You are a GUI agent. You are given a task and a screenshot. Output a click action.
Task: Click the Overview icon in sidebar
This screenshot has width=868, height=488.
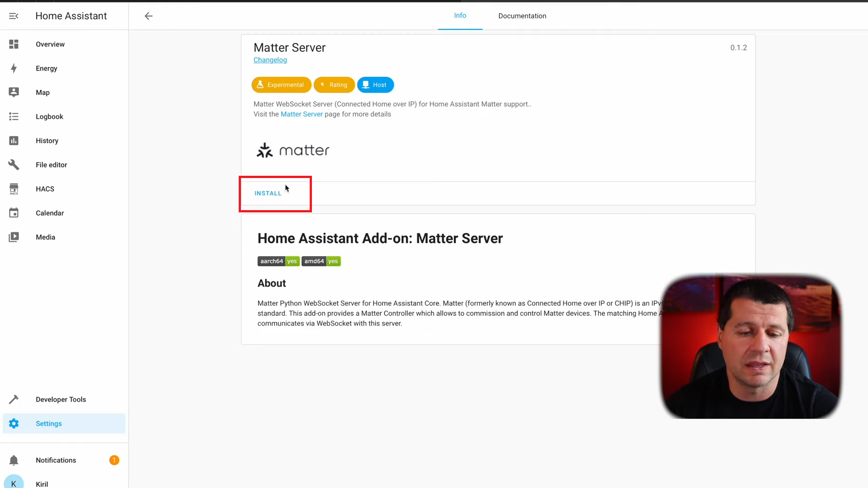[14, 44]
